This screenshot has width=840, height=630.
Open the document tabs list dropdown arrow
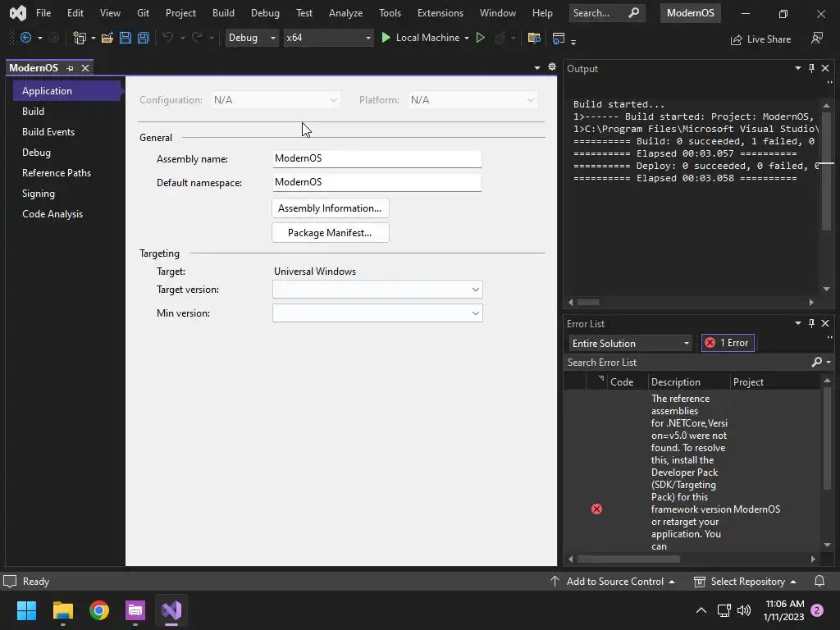(537, 67)
